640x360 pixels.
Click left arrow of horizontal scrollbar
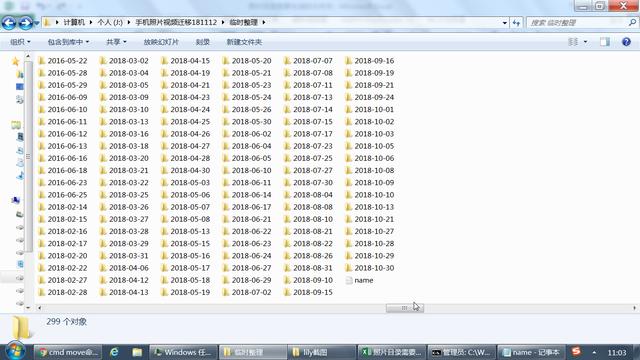pyautogui.click(x=40, y=308)
